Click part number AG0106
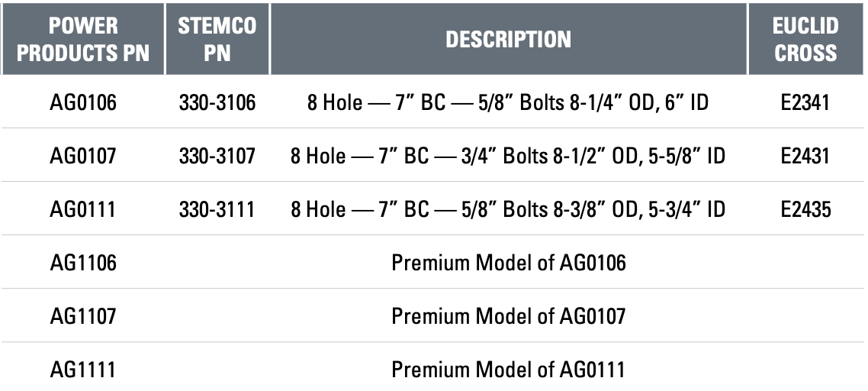Image resolution: width=868 pixels, height=391 pixels. 83,102
